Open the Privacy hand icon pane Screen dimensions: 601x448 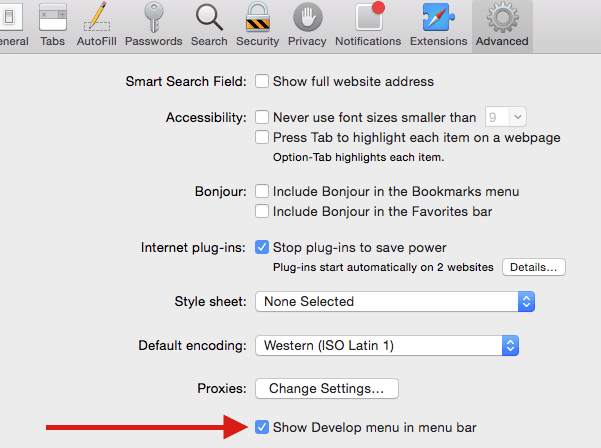coord(307,24)
